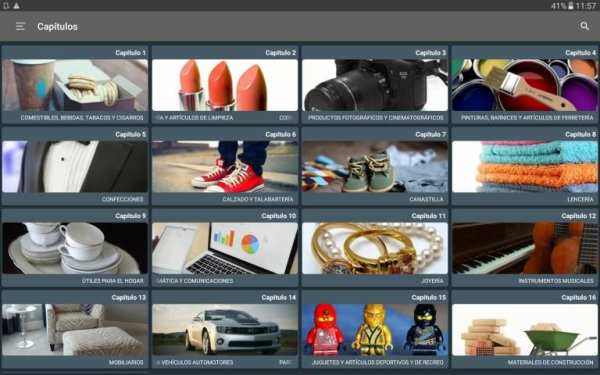Image resolution: width=600 pixels, height=375 pixels.
Task: Open Capítulo 12 piano and guitar image
Action: (525, 248)
